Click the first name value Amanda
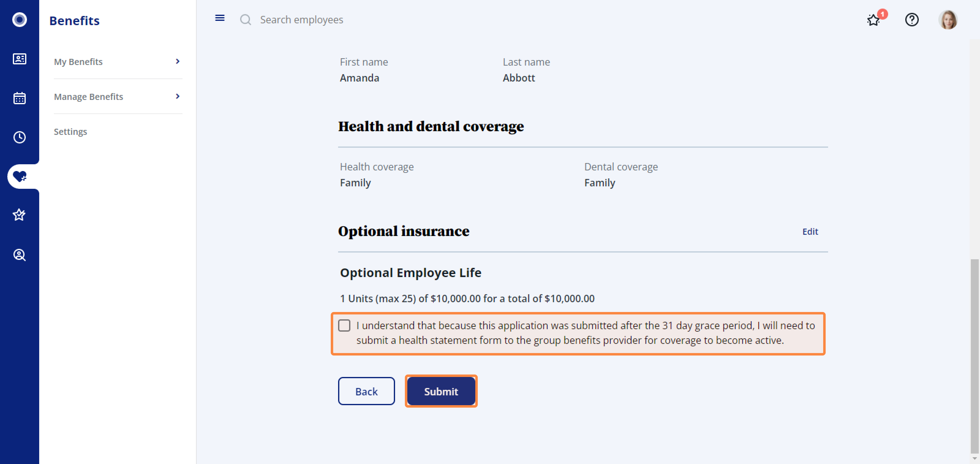The image size is (980, 464). pyautogui.click(x=359, y=78)
